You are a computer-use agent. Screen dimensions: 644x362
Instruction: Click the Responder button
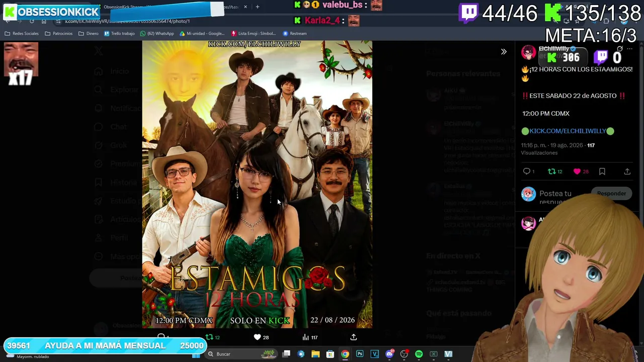coord(611,194)
